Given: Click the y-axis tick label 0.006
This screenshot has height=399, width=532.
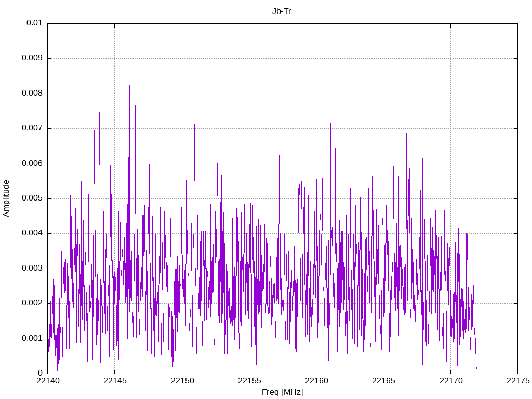Looking at the screenshot, I should [x=32, y=164].
